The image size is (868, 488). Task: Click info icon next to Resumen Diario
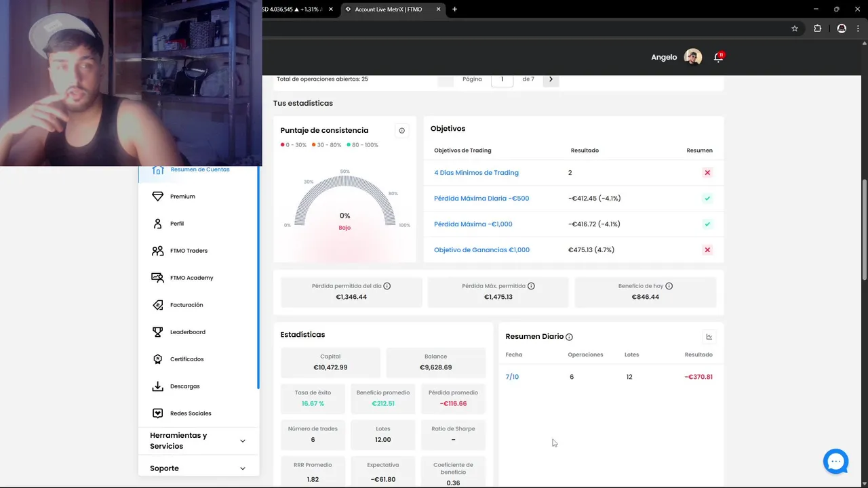(570, 337)
